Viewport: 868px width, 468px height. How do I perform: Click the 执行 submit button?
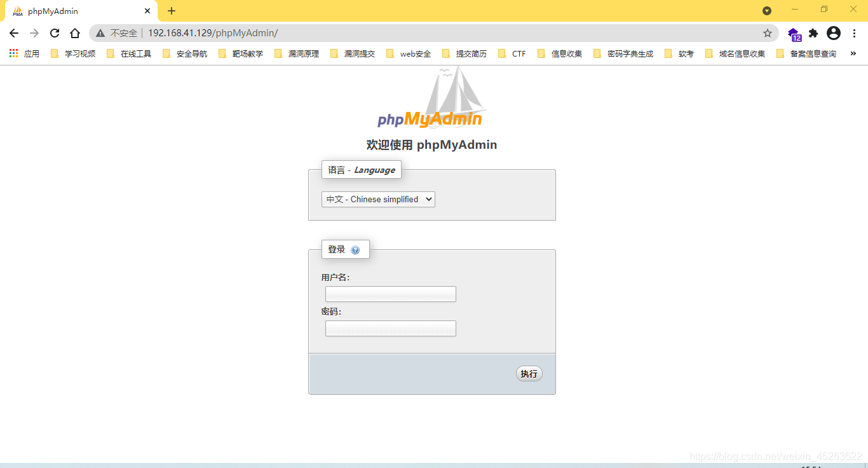pos(529,374)
